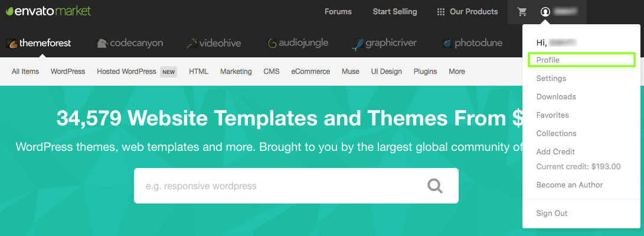Click the magnifier search icon
Image resolution: width=644 pixels, height=236 pixels.
click(x=435, y=186)
